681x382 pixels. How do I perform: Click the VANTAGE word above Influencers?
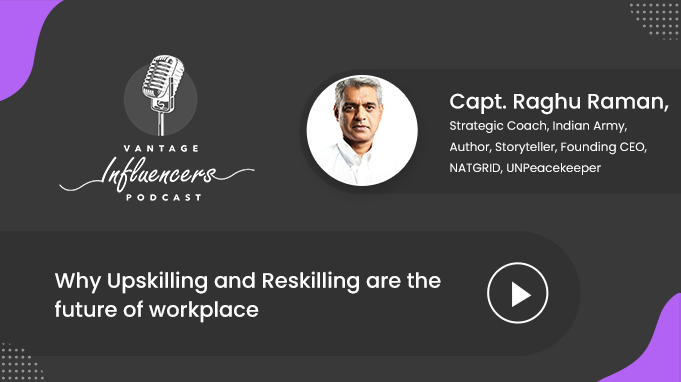(161, 148)
